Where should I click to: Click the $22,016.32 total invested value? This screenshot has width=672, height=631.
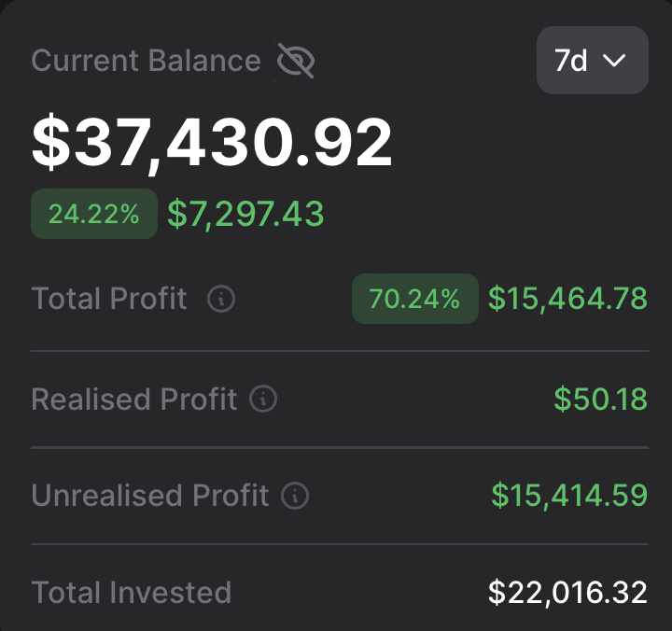tap(567, 592)
